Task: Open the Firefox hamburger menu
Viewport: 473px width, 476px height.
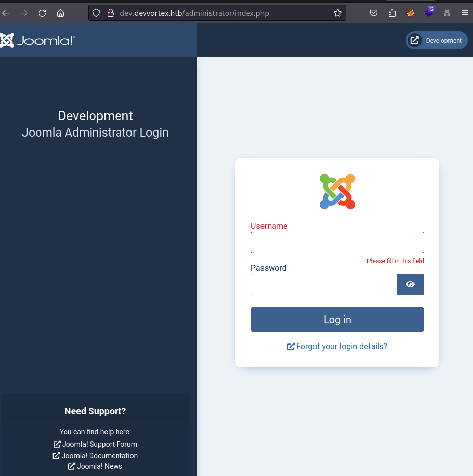Action: 465,13
